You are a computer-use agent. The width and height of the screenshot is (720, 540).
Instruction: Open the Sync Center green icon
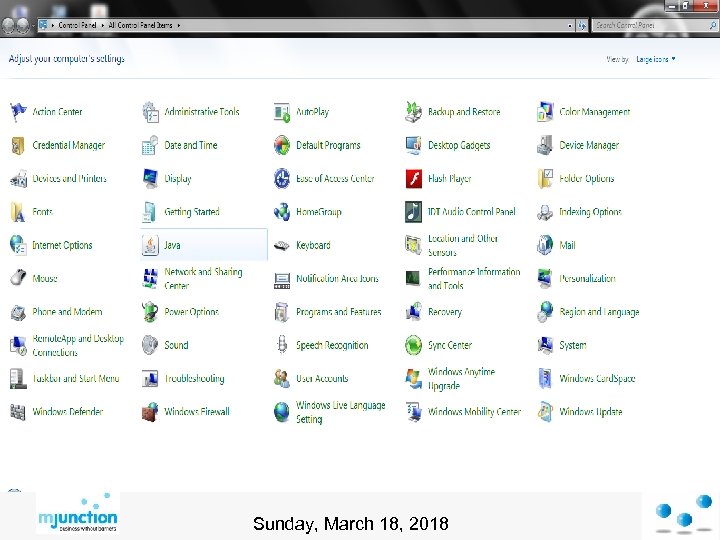[x=413, y=345]
